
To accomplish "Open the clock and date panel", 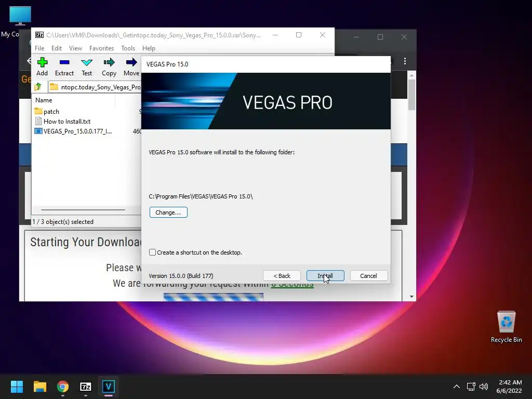I will coord(509,387).
